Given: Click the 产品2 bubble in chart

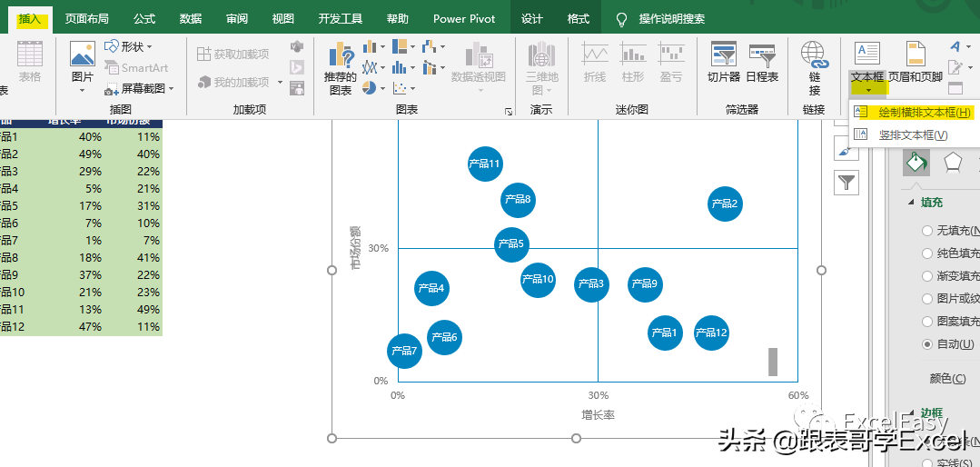Looking at the screenshot, I should coord(725,204).
